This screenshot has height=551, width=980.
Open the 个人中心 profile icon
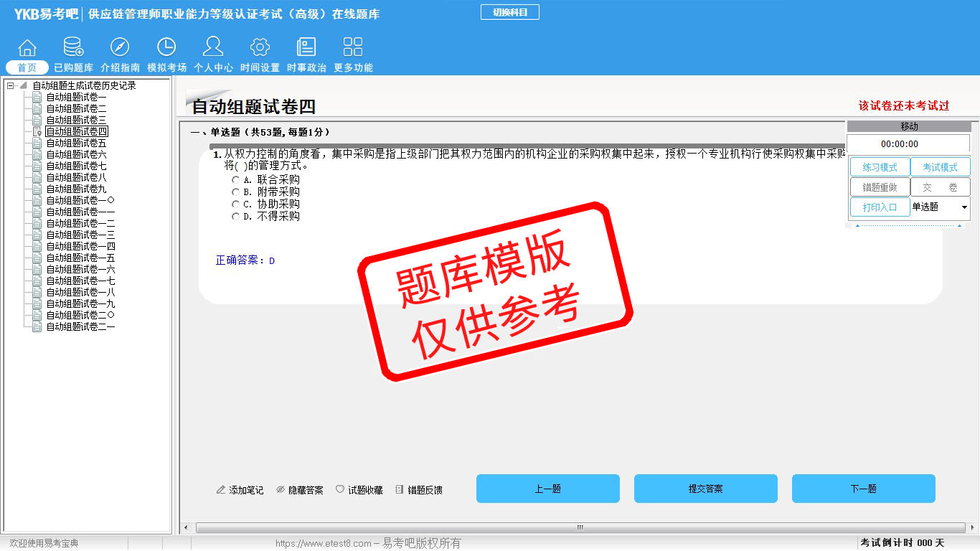pos(213,47)
